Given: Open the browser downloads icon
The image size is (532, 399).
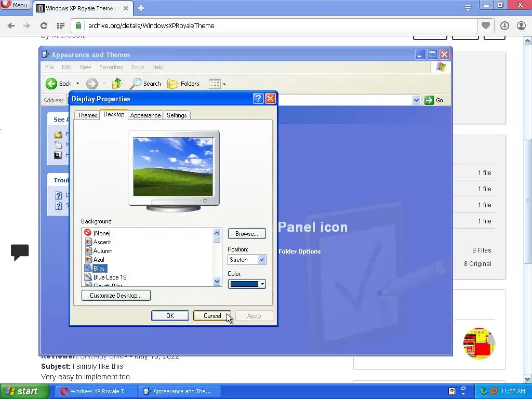Looking at the screenshot, I should tap(504, 26).
